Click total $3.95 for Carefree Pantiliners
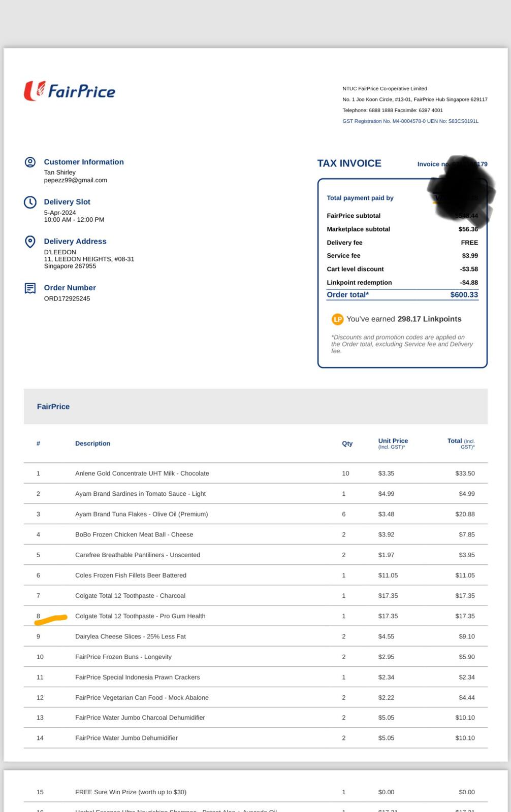This screenshot has width=511, height=812. (467, 555)
